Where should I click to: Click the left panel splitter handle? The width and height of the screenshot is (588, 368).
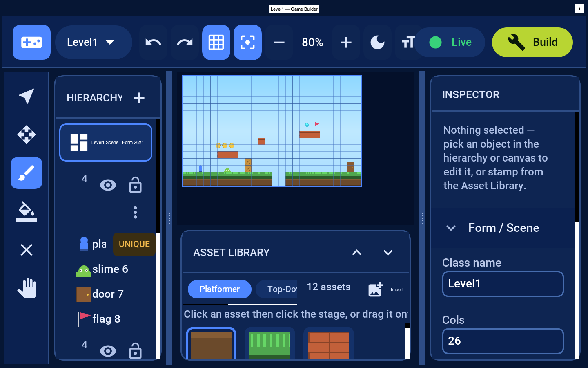point(169,218)
